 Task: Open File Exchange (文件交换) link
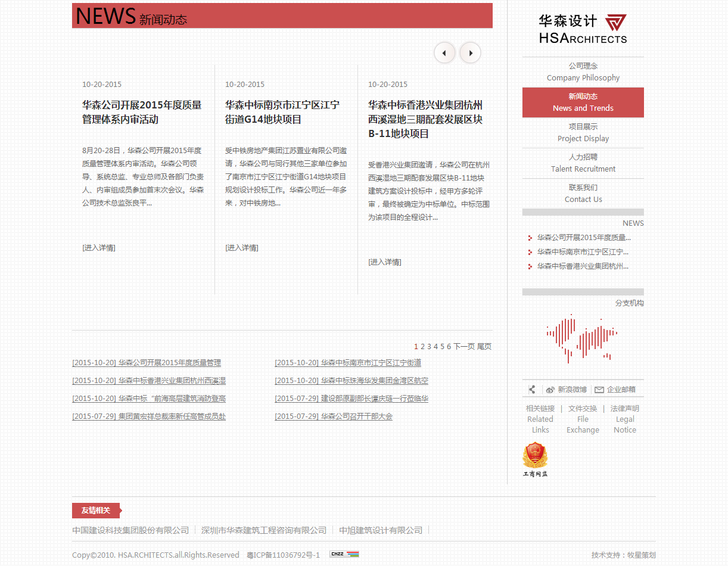(583, 419)
